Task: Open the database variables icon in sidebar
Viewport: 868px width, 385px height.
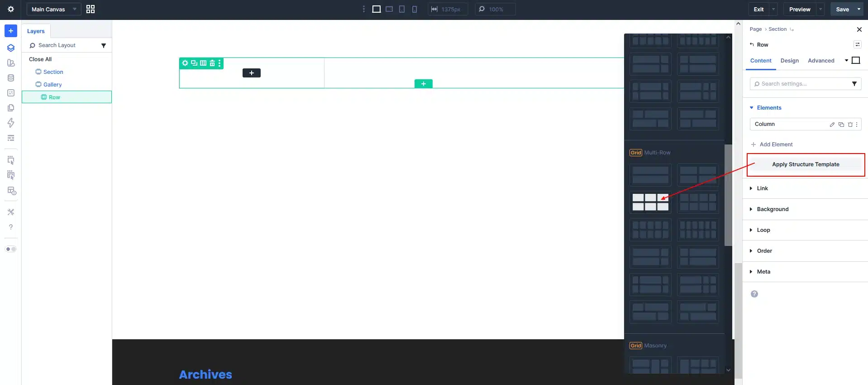Action: point(11,78)
